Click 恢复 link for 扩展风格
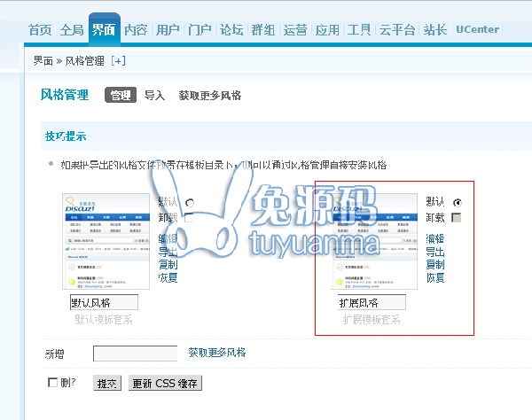 pos(435,277)
